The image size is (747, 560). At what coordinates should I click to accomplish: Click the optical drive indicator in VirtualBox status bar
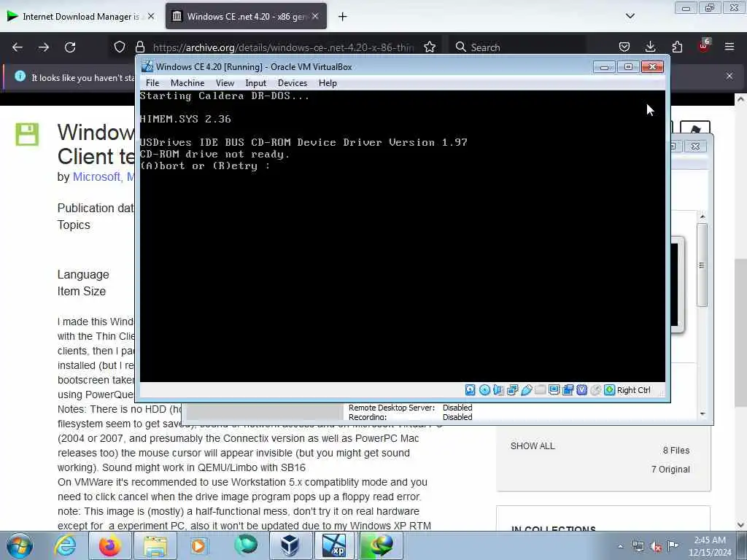tap(484, 390)
